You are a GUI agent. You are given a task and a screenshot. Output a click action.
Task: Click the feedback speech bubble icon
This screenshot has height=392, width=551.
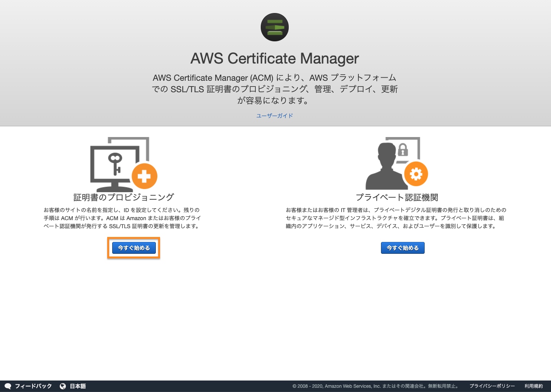point(8,386)
